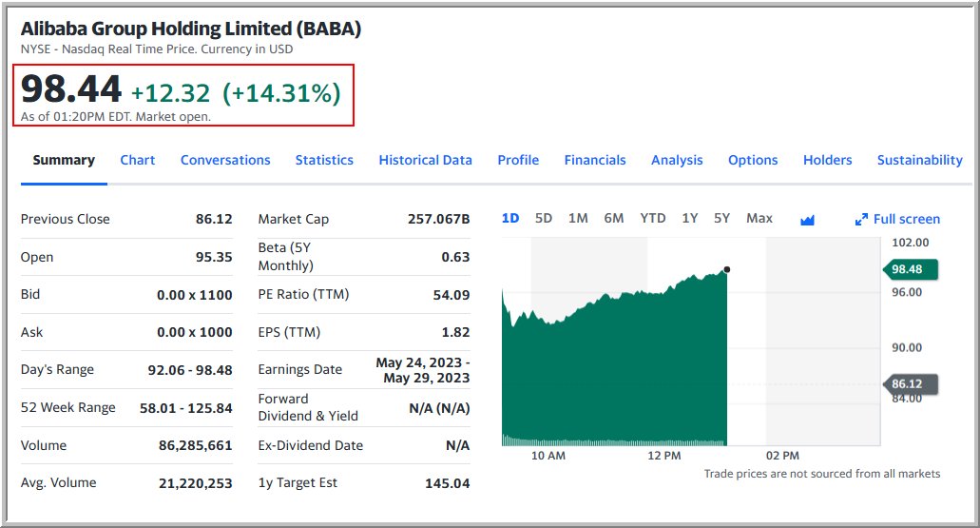Click the Alibaba Group Holding Limited title
Screen dimensions: 980x528
pos(191,29)
